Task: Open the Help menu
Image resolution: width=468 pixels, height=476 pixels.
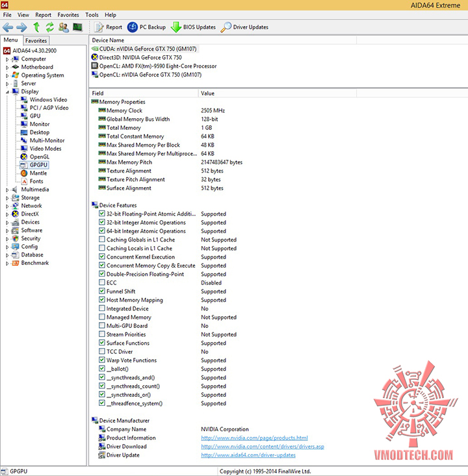Action: pos(110,15)
